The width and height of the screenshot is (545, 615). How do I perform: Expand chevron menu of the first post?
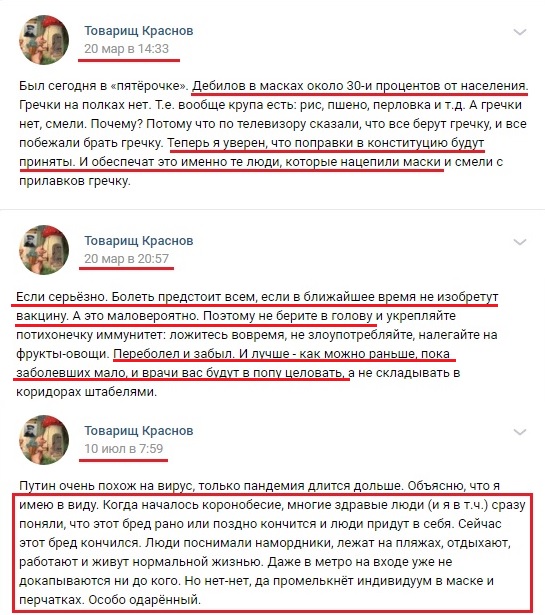(x=520, y=32)
